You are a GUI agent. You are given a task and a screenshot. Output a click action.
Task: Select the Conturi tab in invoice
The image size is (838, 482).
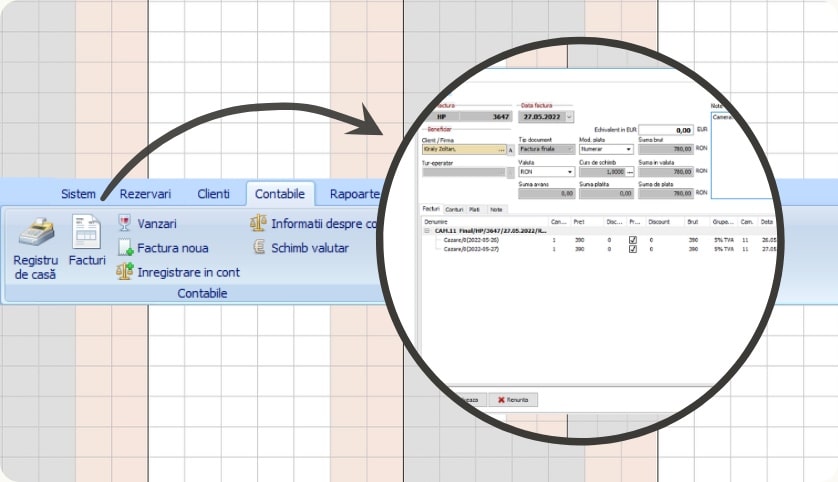coord(455,209)
